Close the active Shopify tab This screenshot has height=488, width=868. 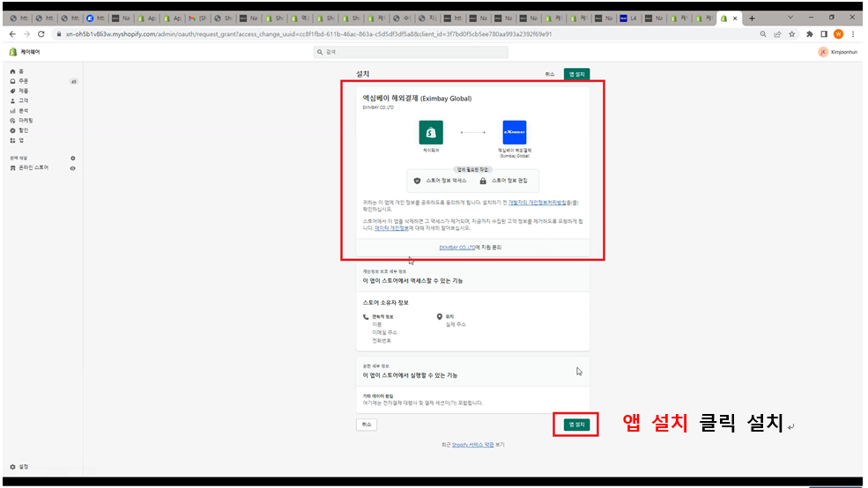tap(735, 18)
